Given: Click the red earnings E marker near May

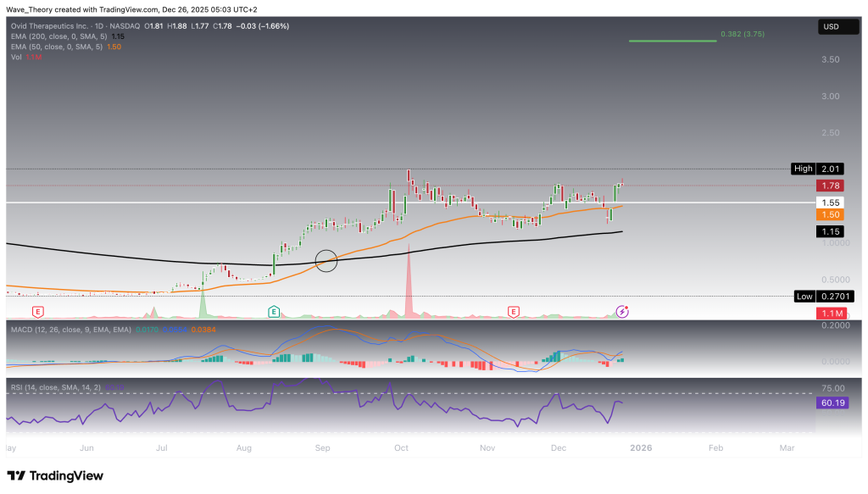Looking at the screenshot, I should (36, 311).
